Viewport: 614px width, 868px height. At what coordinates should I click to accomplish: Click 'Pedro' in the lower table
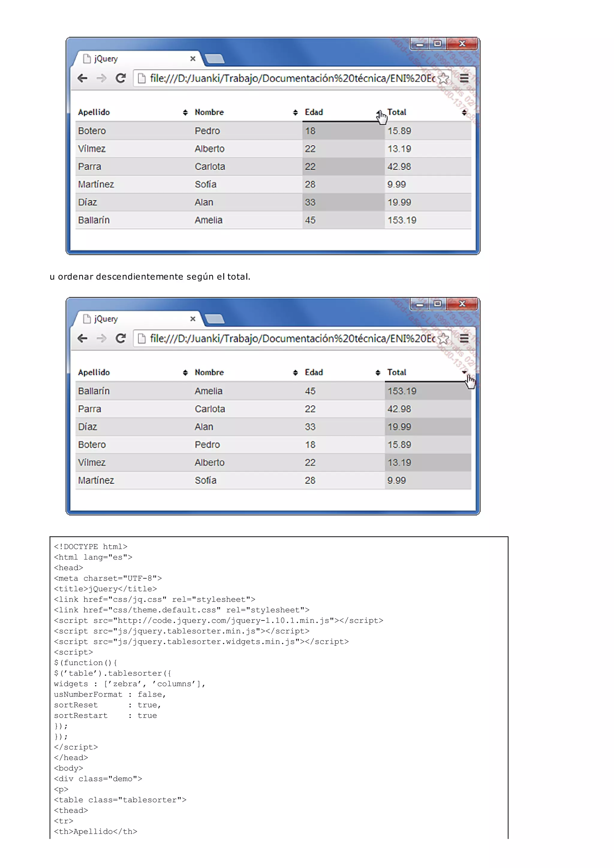coord(207,445)
